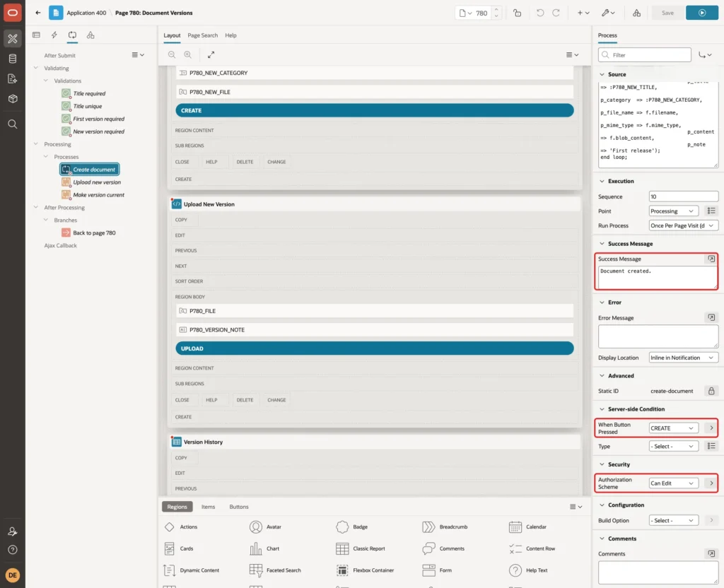The image size is (724, 588).
Task: Open the Create plus menu
Action: 583,13
